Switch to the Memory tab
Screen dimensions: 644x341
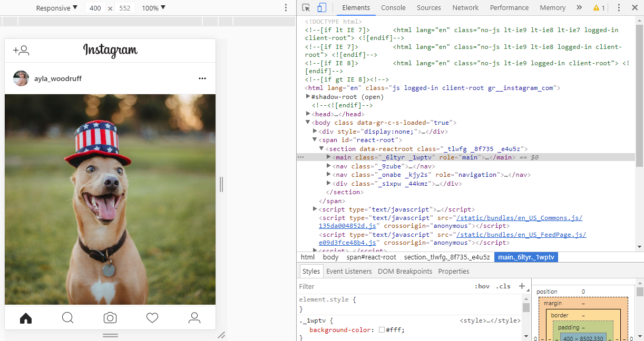(x=552, y=7)
